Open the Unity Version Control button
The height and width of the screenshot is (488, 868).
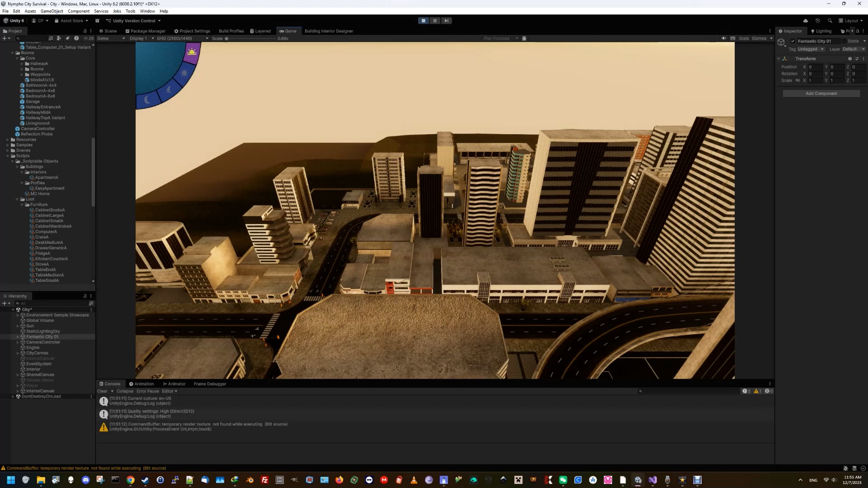click(133, 21)
